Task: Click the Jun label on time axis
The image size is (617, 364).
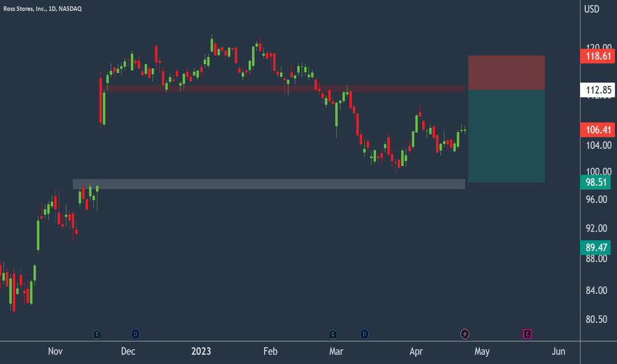Action: [x=558, y=351]
